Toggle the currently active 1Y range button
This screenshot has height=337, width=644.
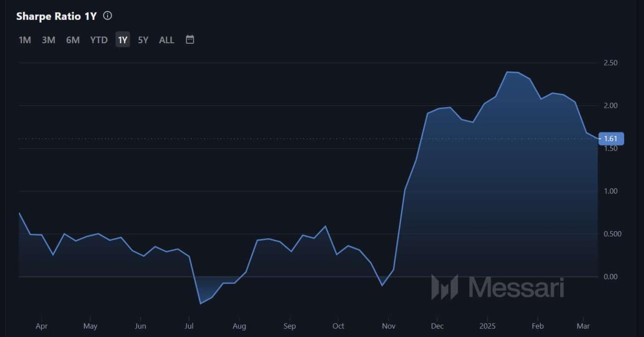point(122,40)
